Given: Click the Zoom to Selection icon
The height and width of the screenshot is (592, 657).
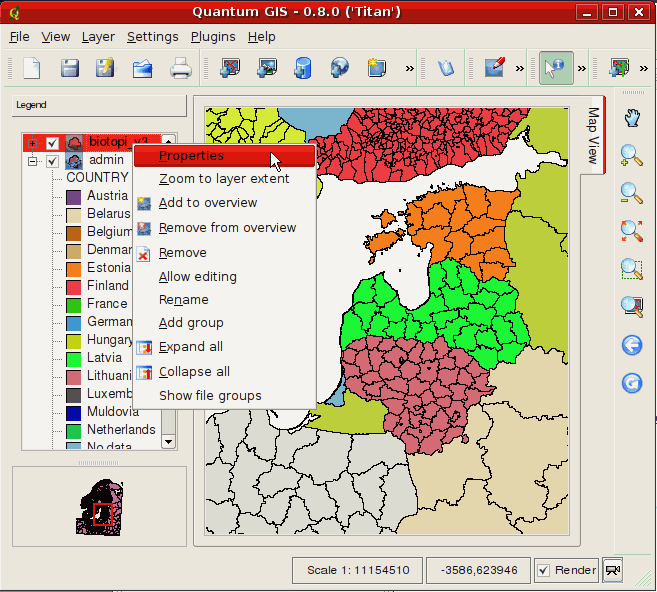Looking at the screenshot, I should click(632, 269).
